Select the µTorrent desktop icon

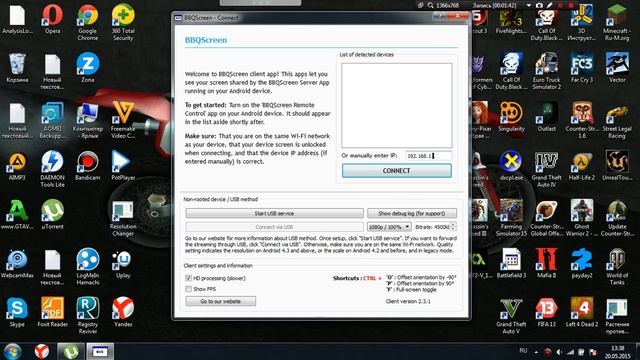pyautogui.click(x=53, y=214)
